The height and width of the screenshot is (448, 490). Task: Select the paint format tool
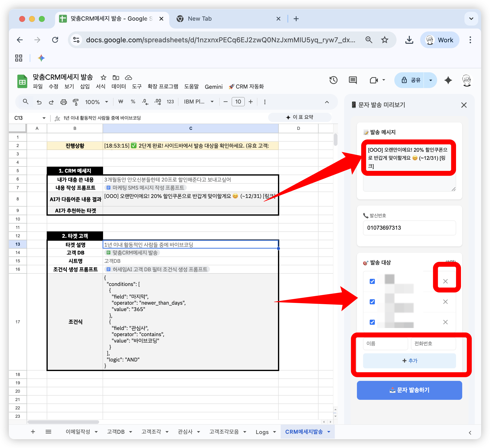(x=76, y=102)
